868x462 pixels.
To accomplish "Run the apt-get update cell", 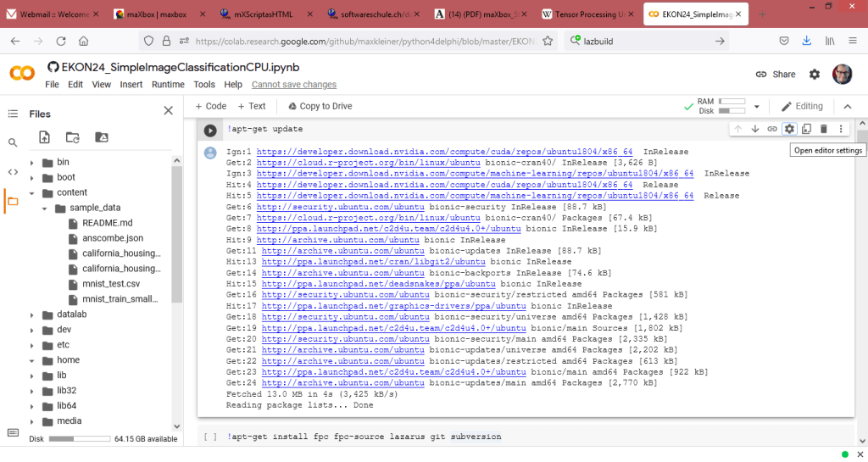I will click(x=210, y=131).
